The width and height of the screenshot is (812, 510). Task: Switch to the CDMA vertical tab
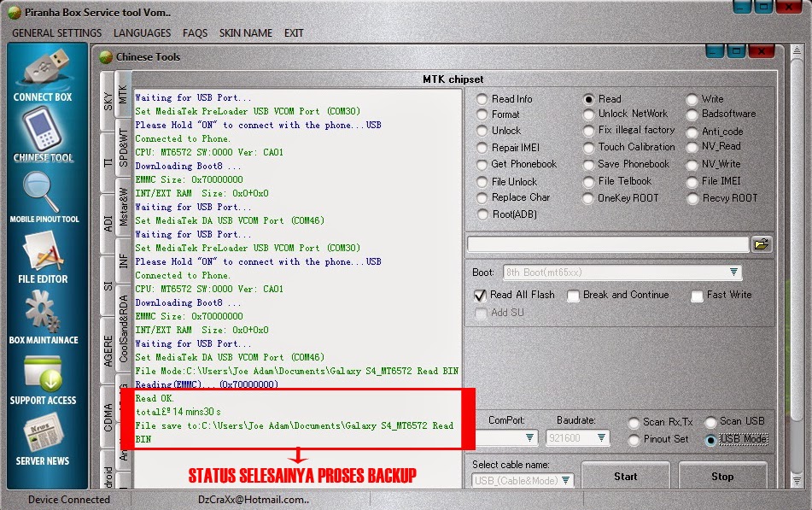(x=108, y=417)
